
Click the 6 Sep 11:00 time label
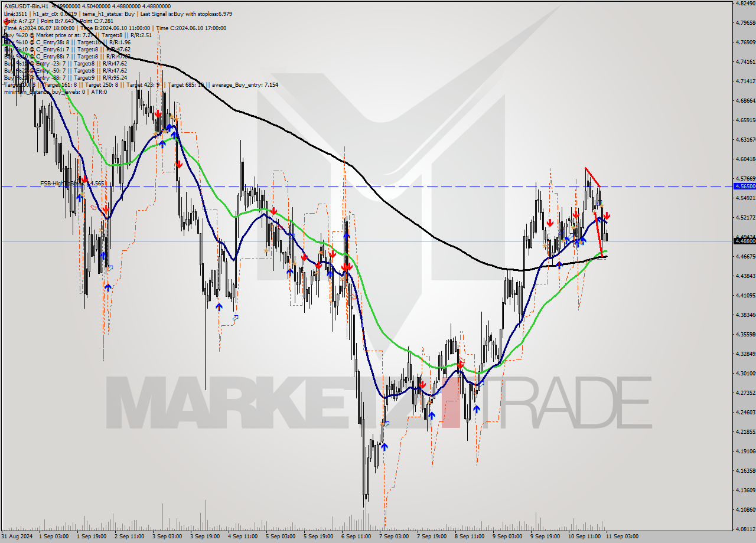pyautogui.click(x=356, y=537)
